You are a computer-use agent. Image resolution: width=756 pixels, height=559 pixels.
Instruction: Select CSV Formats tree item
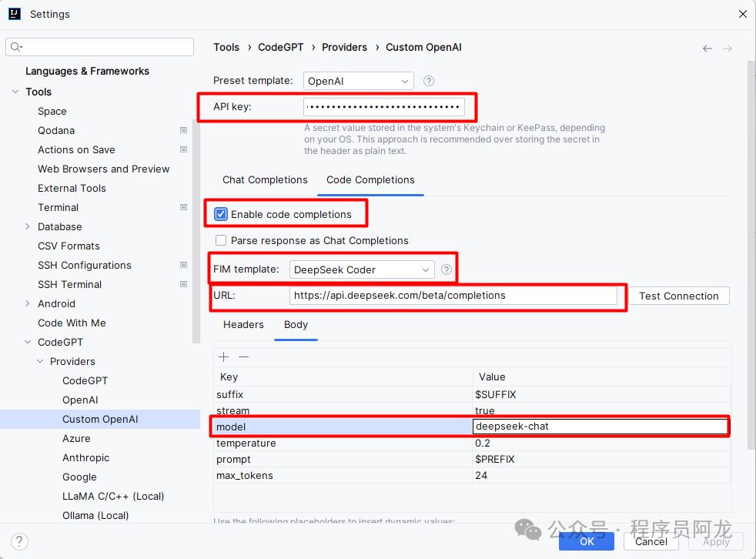point(69,246)
